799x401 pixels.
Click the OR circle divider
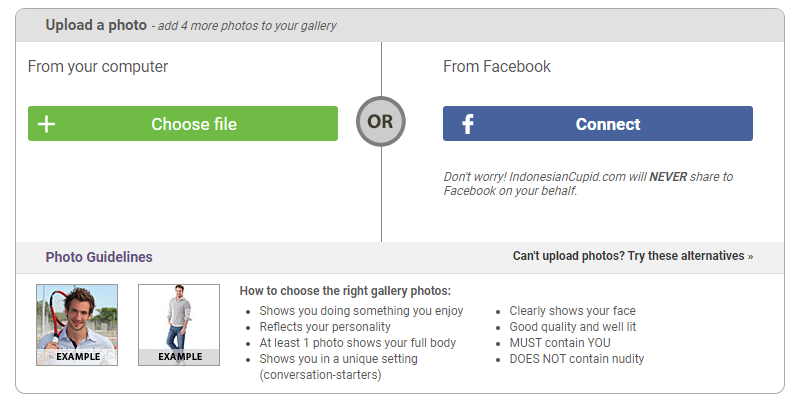pos(381,121)
